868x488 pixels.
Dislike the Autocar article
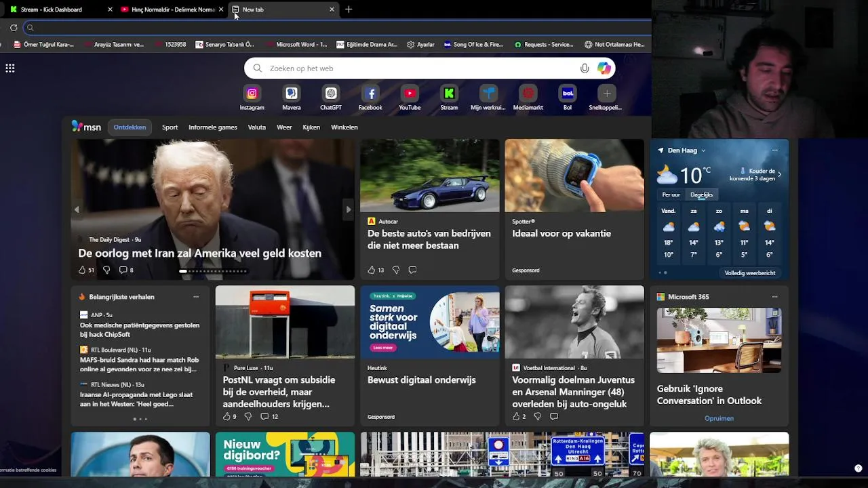point(396,270)
